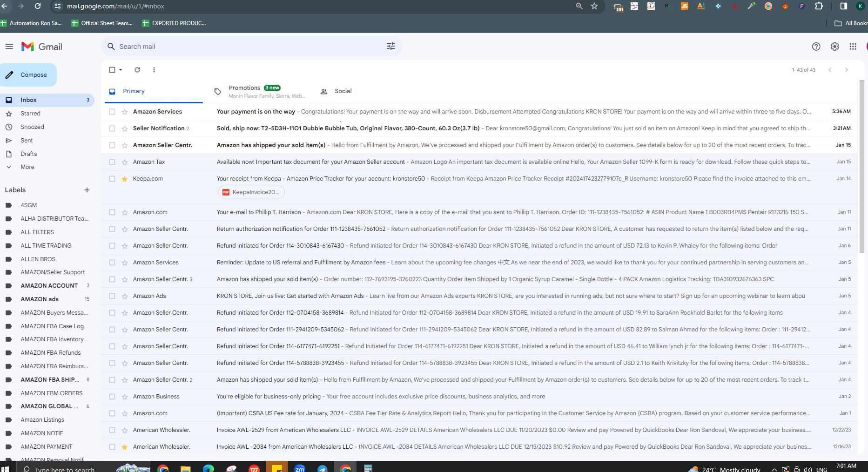Tick the select-all checkbox in toolbar
Viewport: 868px width, 472px height.
(x=112, y=70)
